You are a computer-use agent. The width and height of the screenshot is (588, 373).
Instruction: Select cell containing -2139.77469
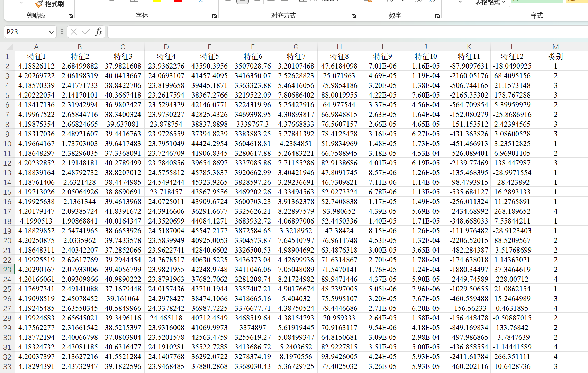coord(469,163)
